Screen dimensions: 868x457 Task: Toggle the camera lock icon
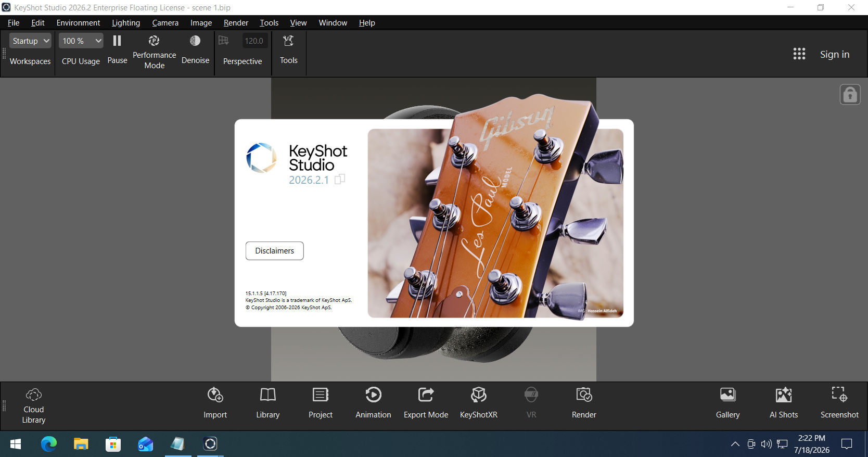tap(850, 95)
